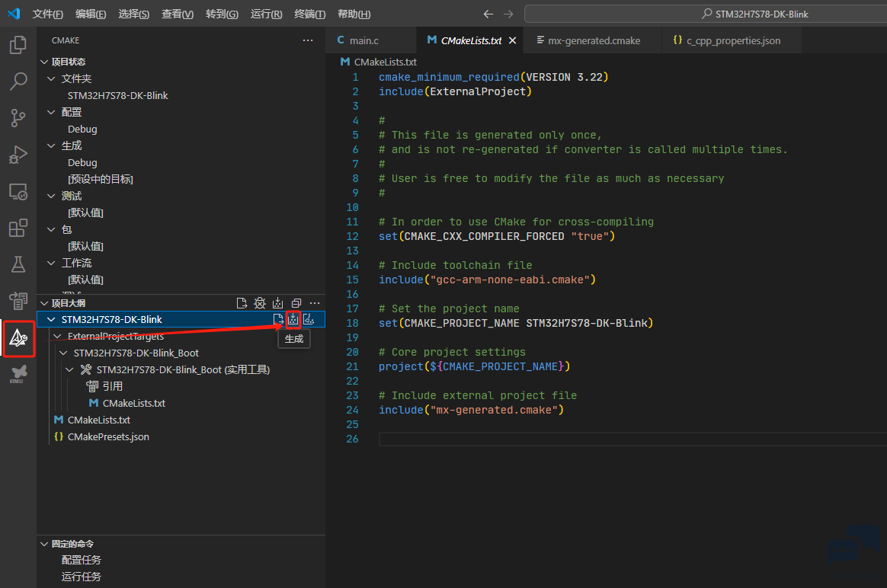Navigate forward with the right arrow

[x=508, y=14]
